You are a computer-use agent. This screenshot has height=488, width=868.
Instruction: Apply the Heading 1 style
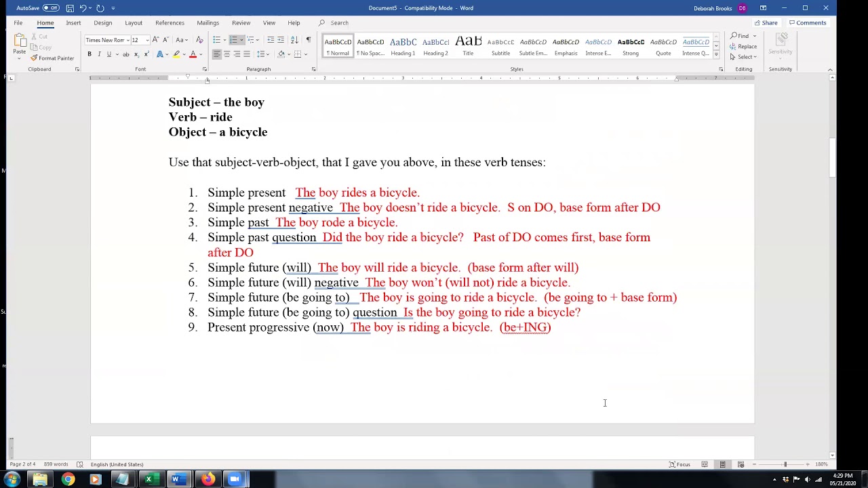tap(403, 46)
